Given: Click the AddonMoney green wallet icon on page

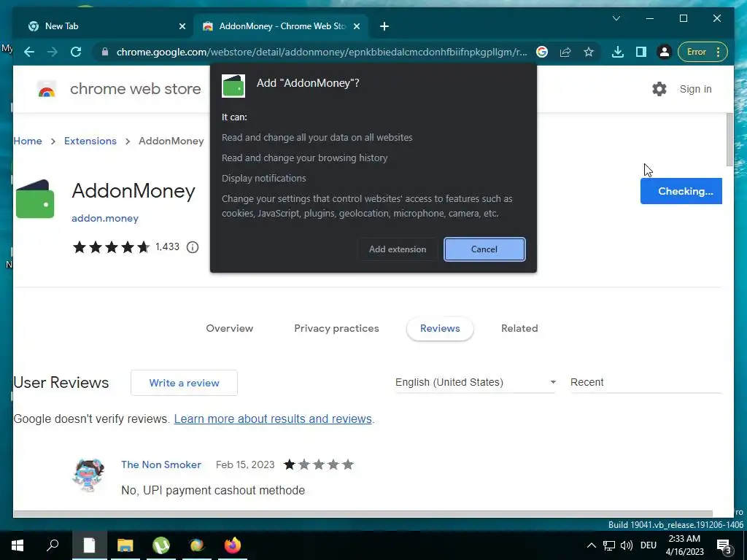Looking at the screenshot, I should point(35,199).
